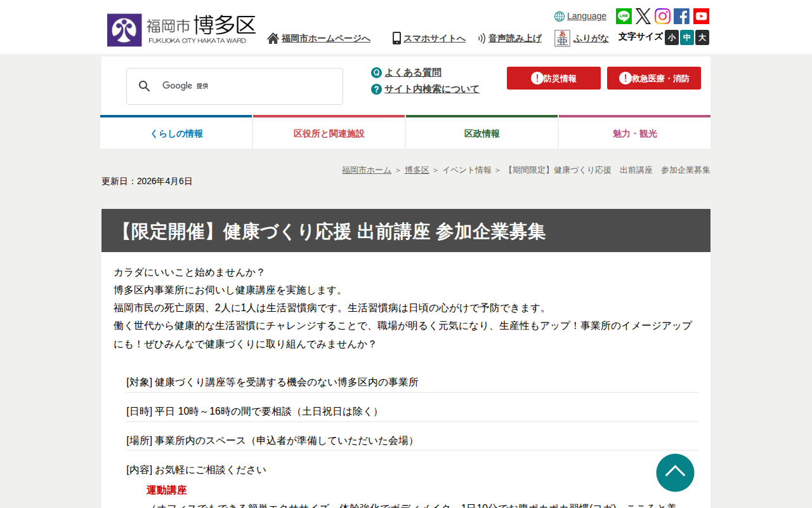The image size is (812, 508).
Task: Open the 区政情報 tab
Action: 482,133
